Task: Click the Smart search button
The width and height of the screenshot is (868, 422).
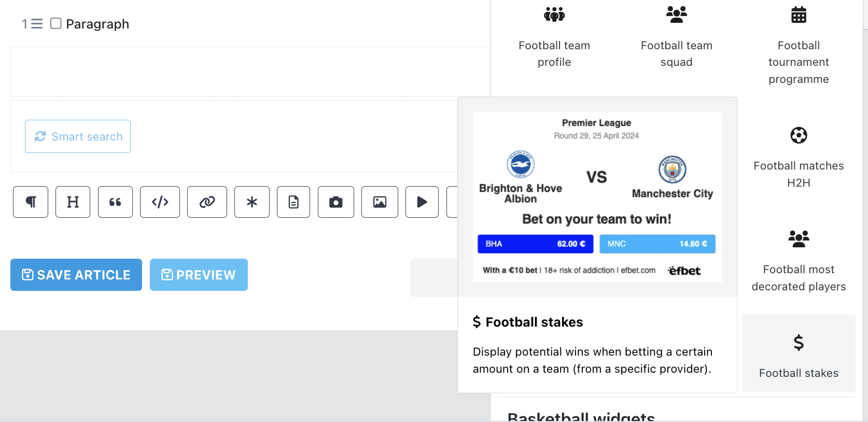Action: click(78, 136)
